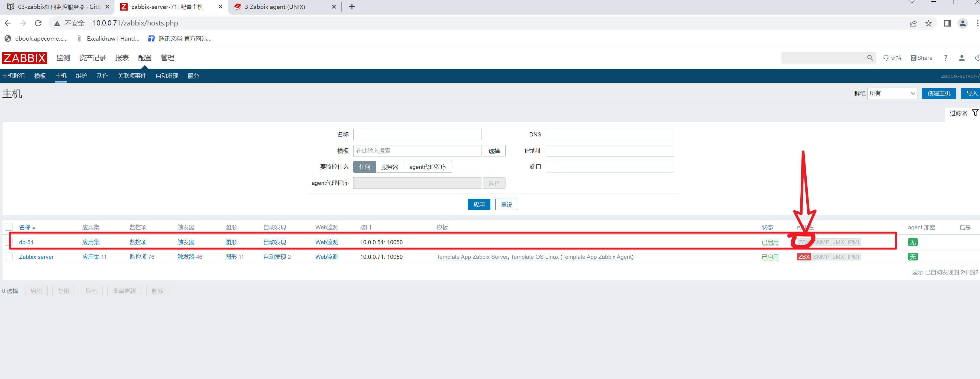Open user profile icon in Zabbix header
This screenshot has height=379, width=980.
(x=961, y=58)
